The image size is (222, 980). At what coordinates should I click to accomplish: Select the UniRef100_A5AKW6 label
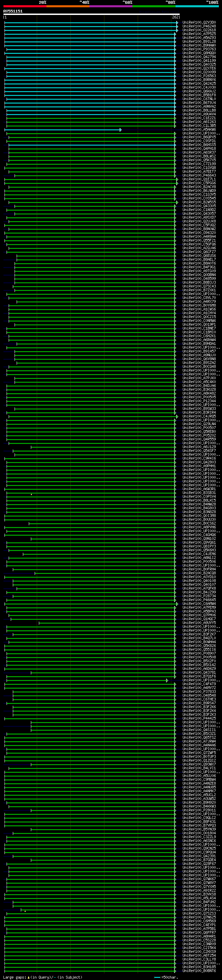199,130
